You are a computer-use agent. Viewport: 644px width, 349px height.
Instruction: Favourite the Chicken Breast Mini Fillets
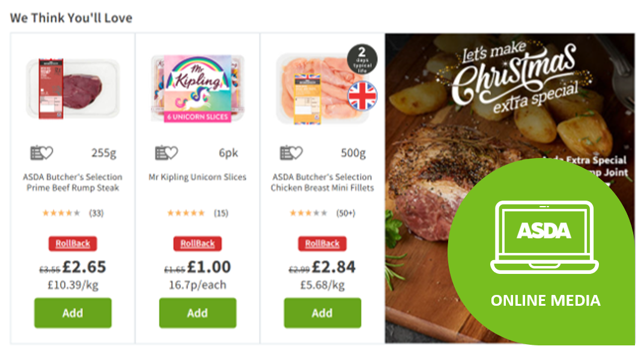[291, 153]
